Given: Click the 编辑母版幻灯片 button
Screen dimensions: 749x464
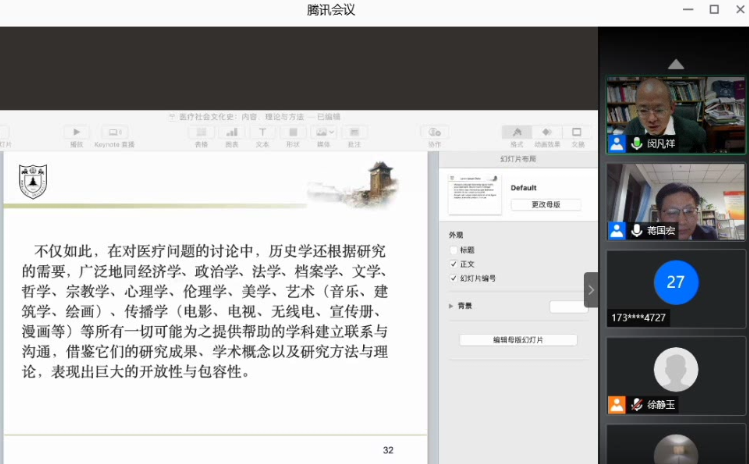Looking at the screenshot, I should 518,340.
